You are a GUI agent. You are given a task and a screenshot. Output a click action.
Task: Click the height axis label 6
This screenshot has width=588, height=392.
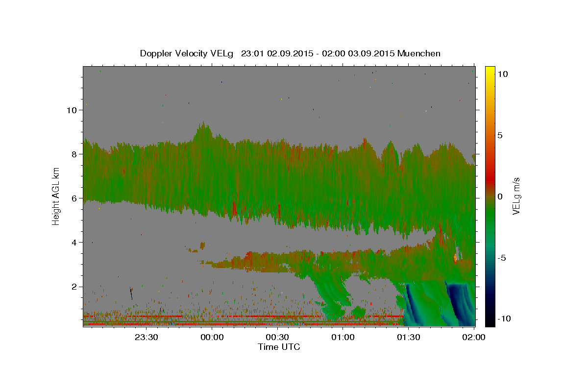point(74,198)
